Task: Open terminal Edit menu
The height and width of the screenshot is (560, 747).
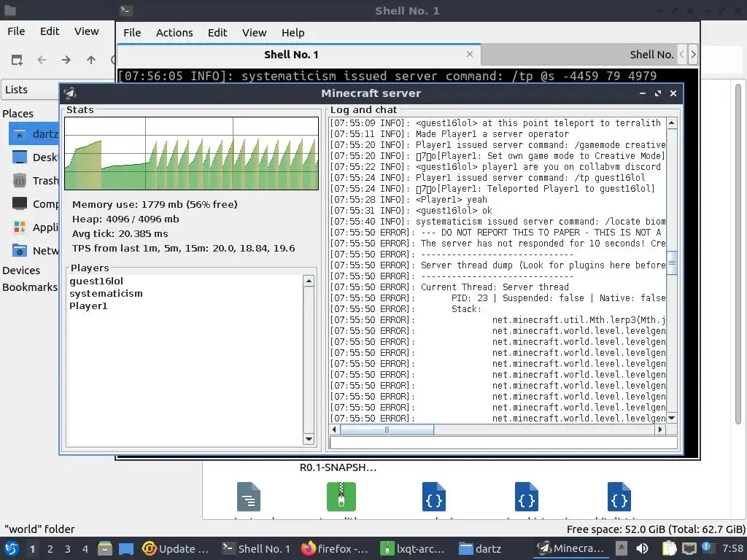Action: [x=217, y=32]
